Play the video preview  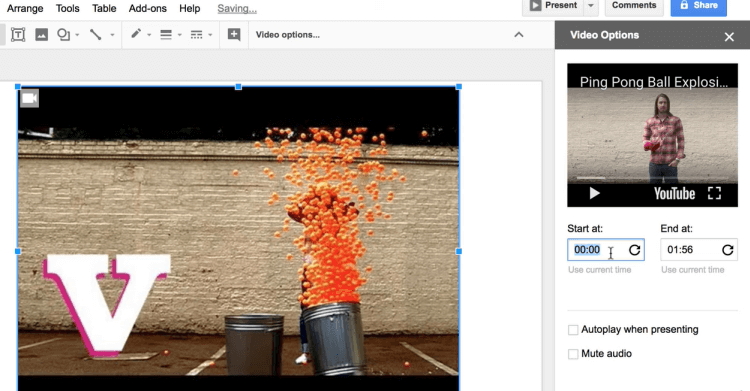(x=594, y=193)
